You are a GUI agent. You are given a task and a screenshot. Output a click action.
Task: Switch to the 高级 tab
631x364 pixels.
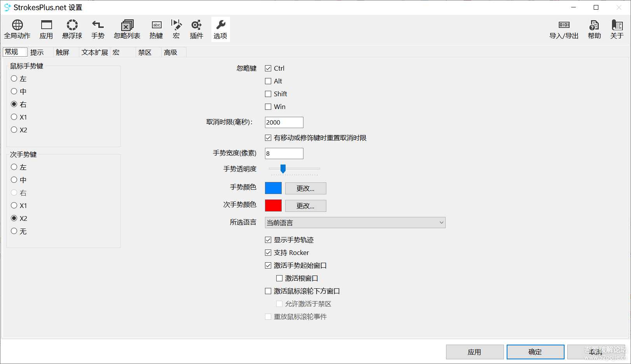coord(171,52)
